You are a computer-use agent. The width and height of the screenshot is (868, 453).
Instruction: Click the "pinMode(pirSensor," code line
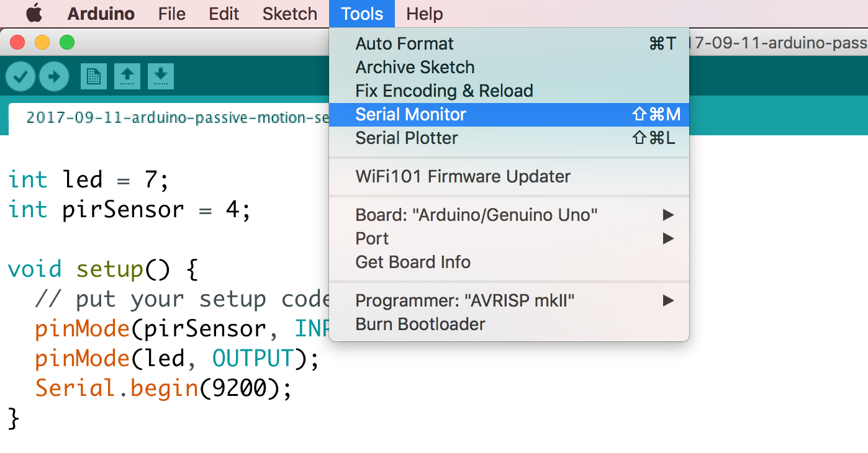(x=182, y=329)
